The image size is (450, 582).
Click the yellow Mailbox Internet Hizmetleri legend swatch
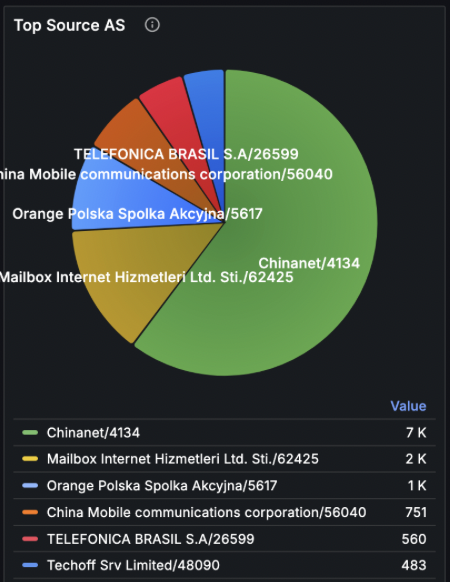[30, 459]
